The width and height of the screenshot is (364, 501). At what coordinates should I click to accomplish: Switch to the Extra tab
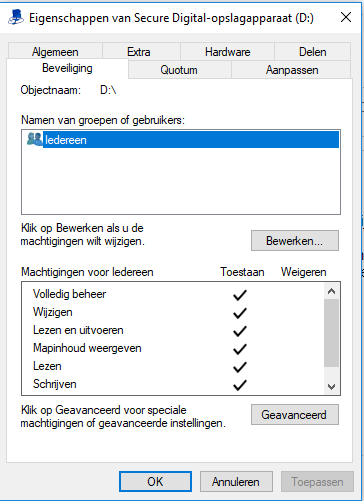(x=139, y=52)
